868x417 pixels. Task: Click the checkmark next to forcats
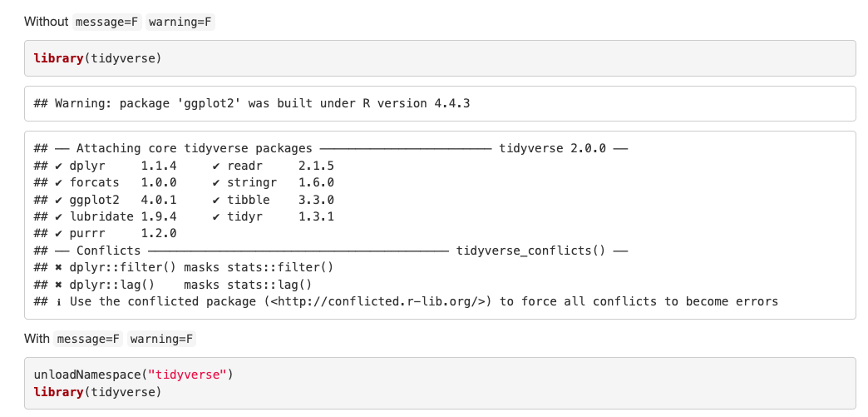pyautogui.click(x=59, y=182)
